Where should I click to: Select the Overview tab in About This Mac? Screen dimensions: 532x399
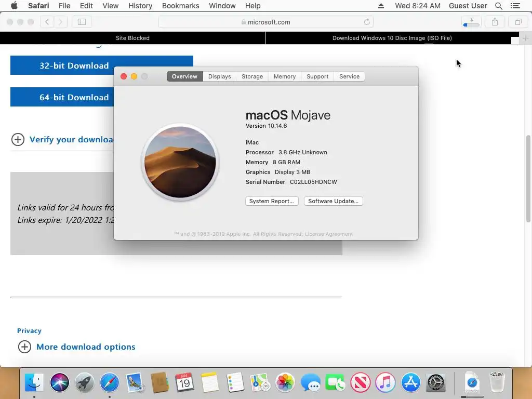(184, 76)
